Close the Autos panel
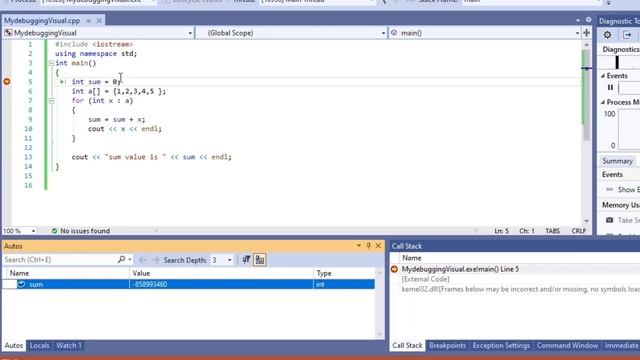The height and width of the screenshot is (360, 640). click(378, 246)
